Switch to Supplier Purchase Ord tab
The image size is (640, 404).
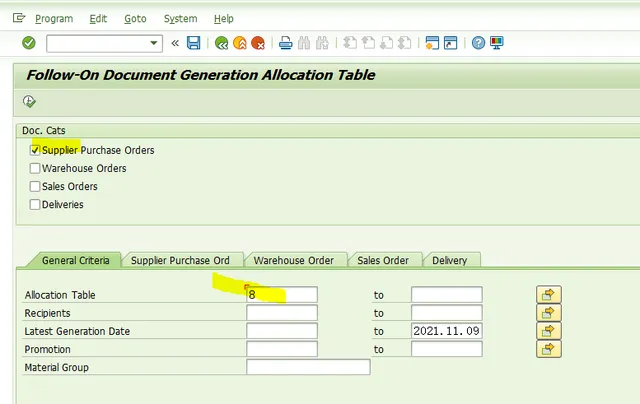click(180, 260)
